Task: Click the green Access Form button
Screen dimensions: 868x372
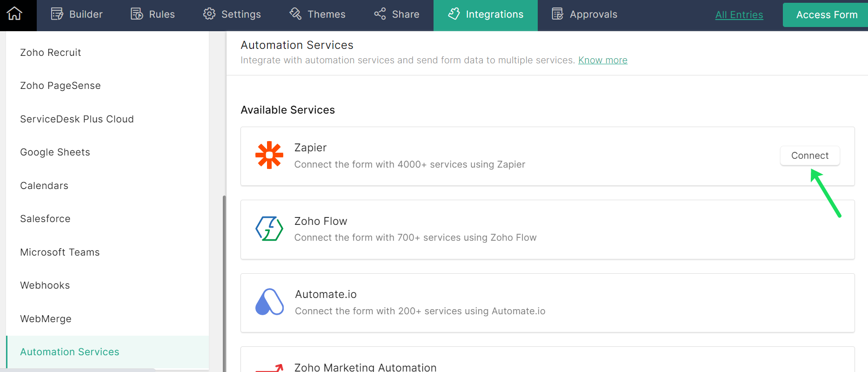Action: pyautogui.click(x=826, y=15)
